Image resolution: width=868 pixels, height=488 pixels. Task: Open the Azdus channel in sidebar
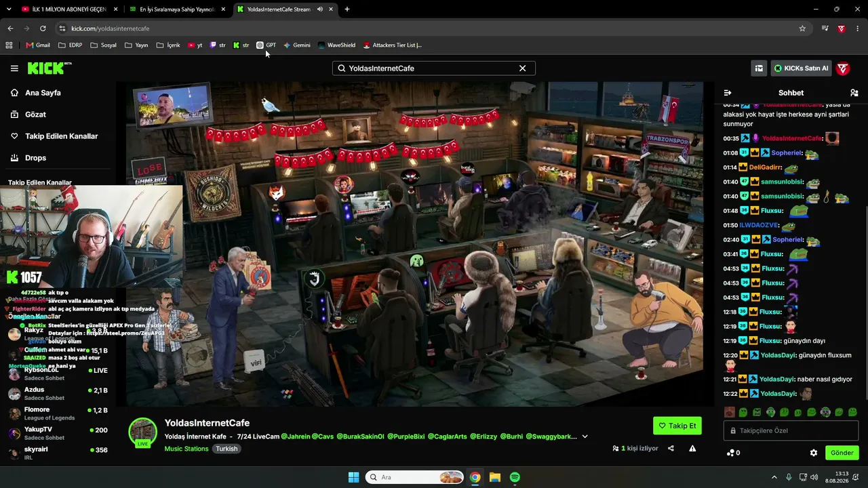pyautogui.click(x=58, y=393)
